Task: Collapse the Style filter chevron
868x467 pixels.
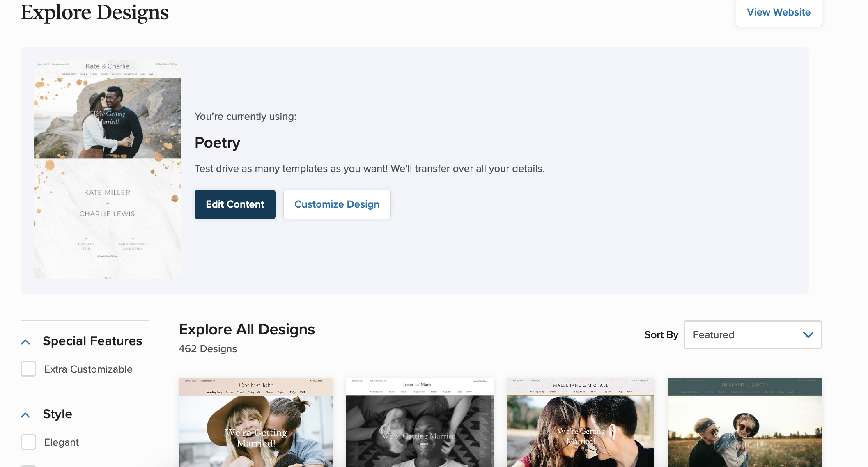Action: click(x=25, y=415)
